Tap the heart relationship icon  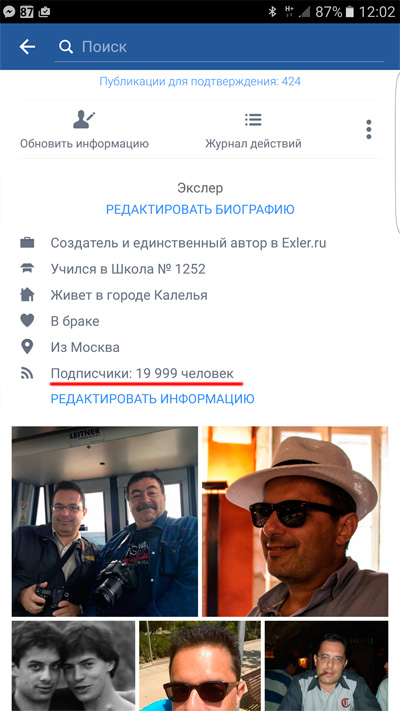point(27,321)
